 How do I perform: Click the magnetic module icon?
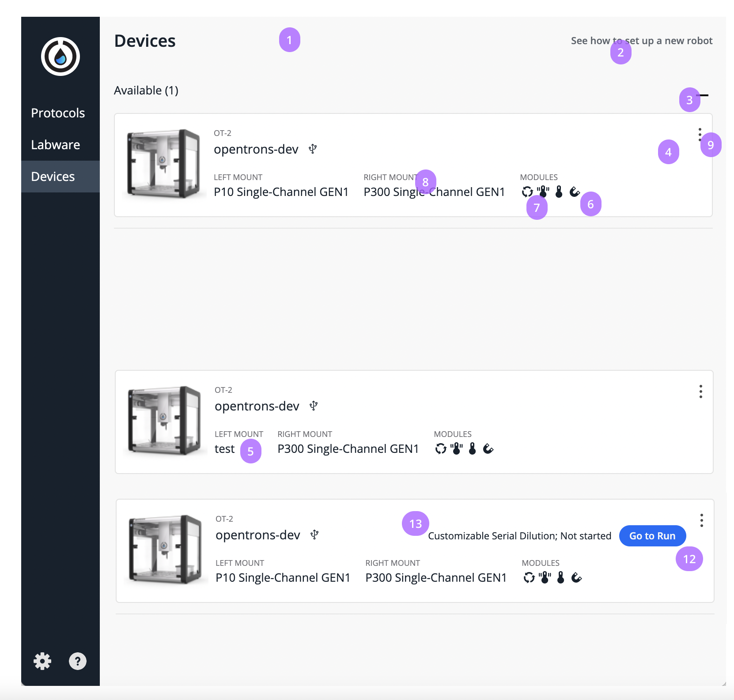575,192
